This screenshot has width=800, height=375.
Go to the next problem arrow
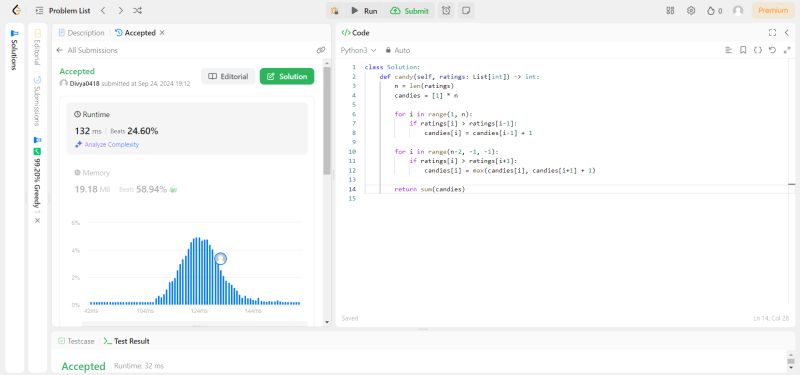click(120, 10)
